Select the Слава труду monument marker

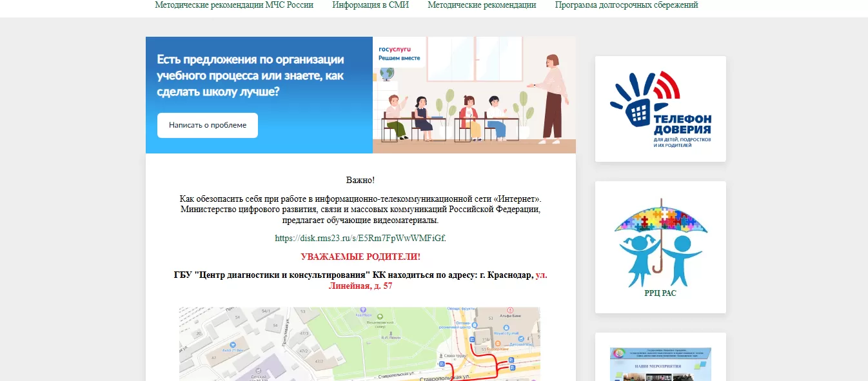pos(440,356)
